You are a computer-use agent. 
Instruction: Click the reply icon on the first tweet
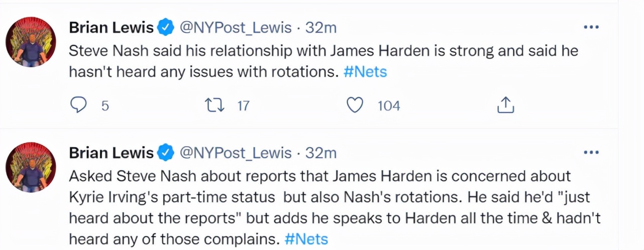tap(78, 105)
